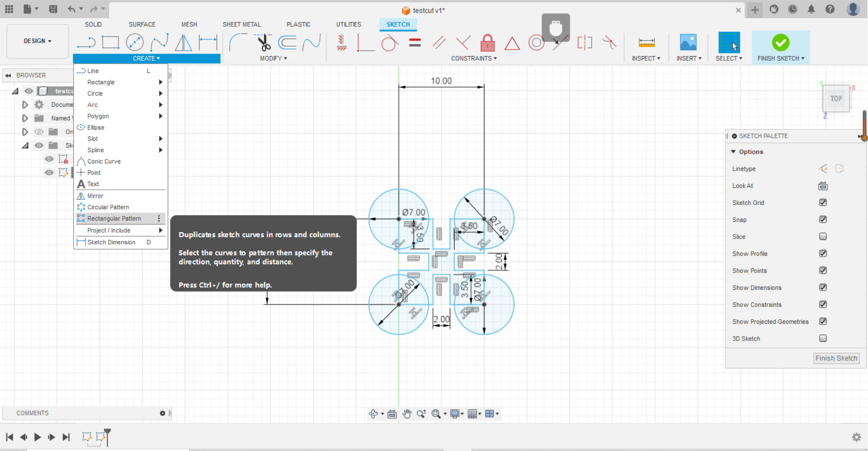Collapse the Options section in Sketch Palette
This screenshot has width=868, height=451.
coord(733,152)
